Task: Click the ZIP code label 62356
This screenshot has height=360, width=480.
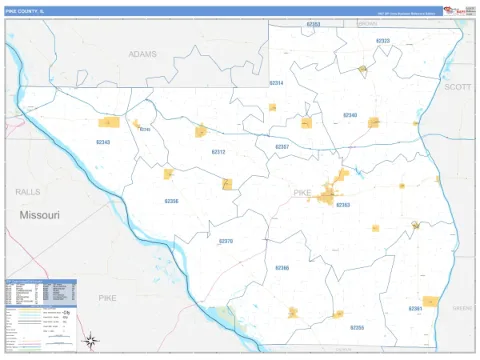Action: pos(171,201)
